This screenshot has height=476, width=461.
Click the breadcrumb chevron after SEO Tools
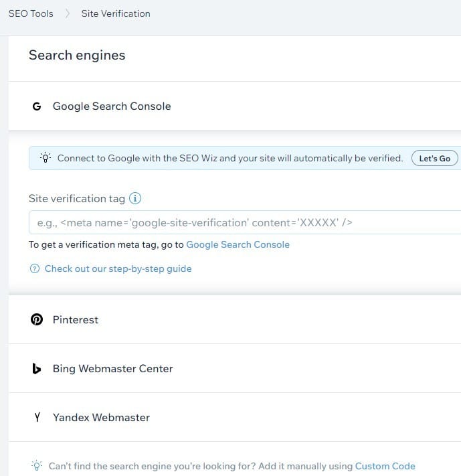[68, 13]
